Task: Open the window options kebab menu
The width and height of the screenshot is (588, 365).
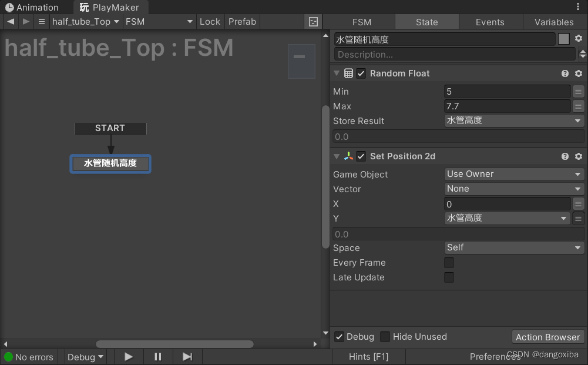Action: click(x=578, y=6)
